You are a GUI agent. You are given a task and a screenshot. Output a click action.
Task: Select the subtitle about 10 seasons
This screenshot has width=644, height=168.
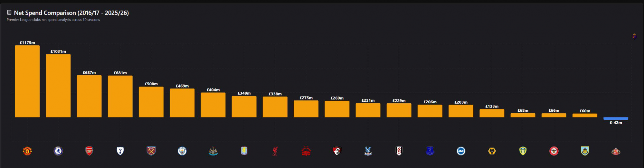click(x=53, y=20)
